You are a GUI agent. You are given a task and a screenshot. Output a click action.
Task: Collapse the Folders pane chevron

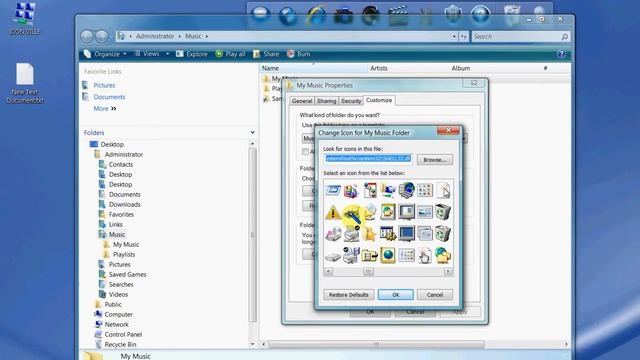pos(252,133)
